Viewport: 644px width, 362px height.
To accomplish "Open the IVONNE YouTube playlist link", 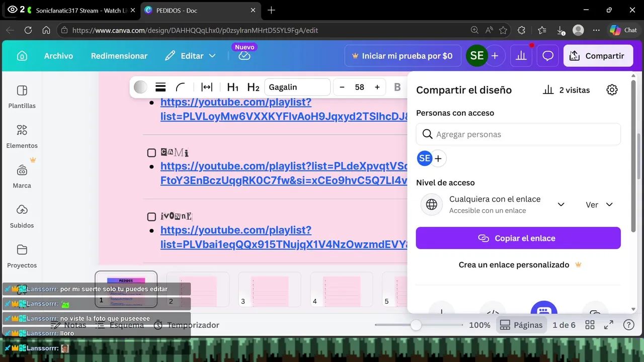I will click(284, 237).
